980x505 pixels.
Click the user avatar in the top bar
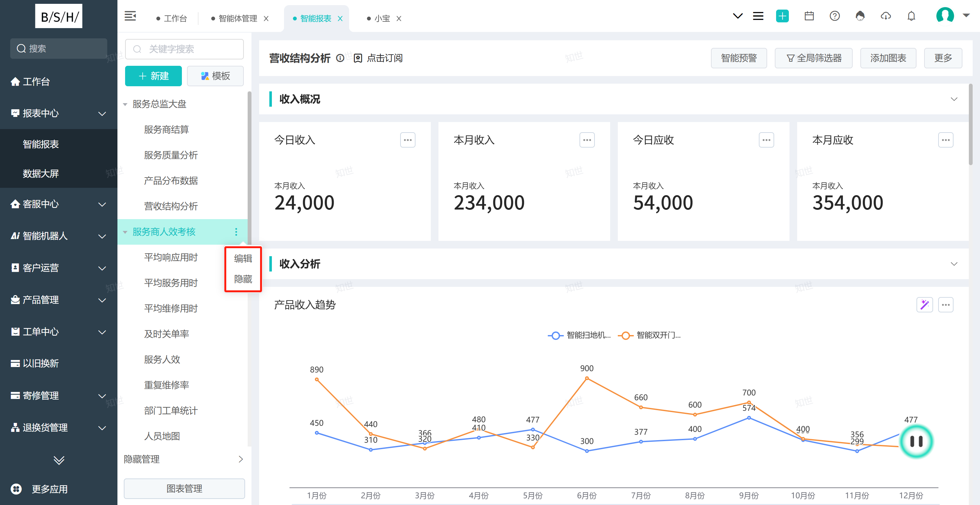coord(945,16)
